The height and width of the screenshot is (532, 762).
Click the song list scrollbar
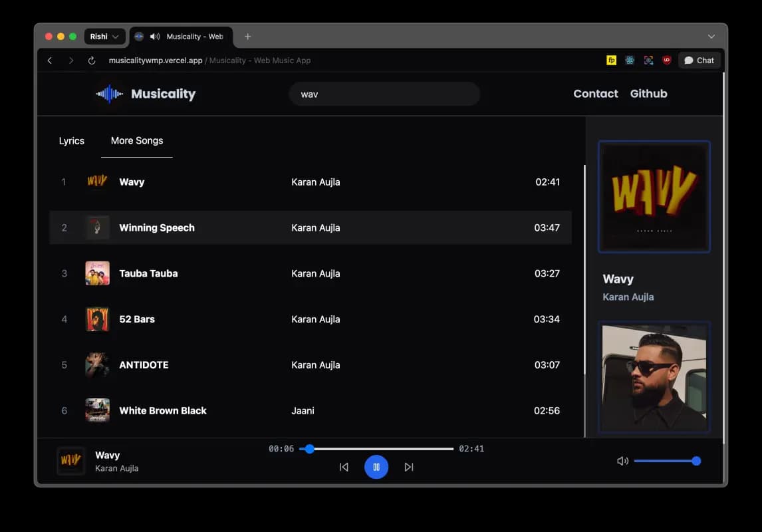(584, 269)
